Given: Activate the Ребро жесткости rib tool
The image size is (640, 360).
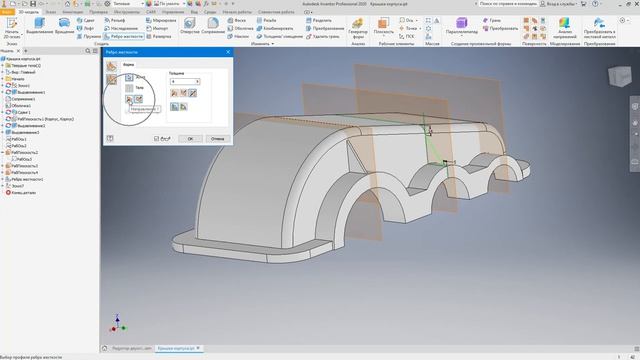Looking at the screenshot, I should coord(124,36).
